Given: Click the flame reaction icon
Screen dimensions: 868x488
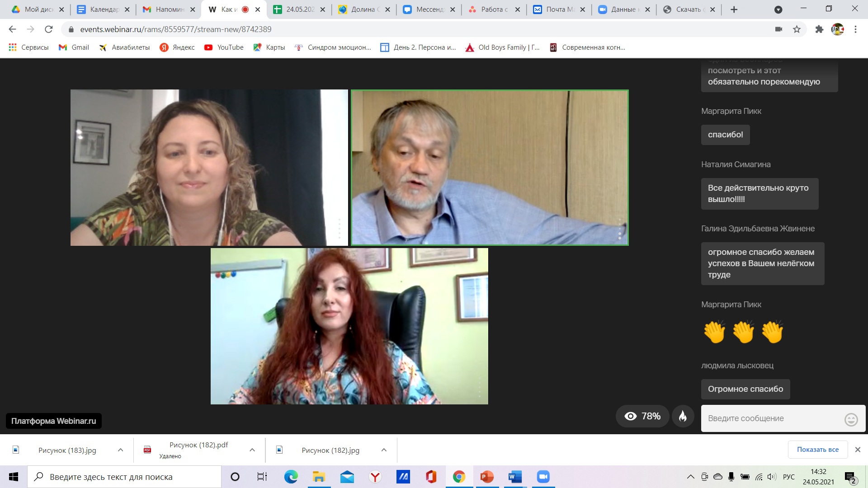Looking at the screenshot, I should [x=683, y=416].
